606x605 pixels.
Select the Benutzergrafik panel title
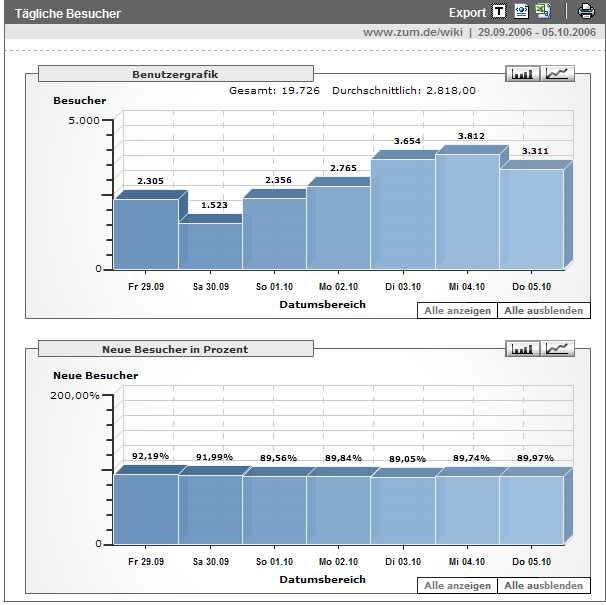175,74
